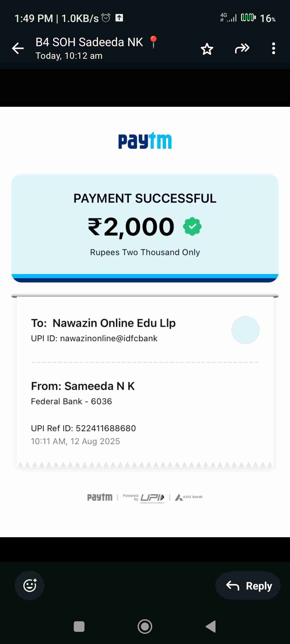Tap the UPI ID nawazinonline@idfcbank
Viewport: 290px width, 644px height.
pos(94,338)
